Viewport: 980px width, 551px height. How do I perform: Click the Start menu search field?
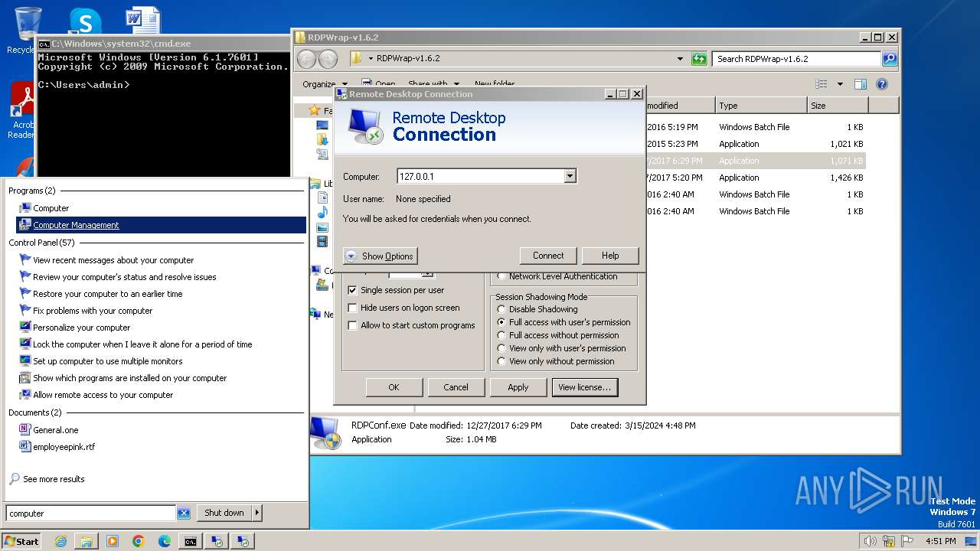coord(90,514)
